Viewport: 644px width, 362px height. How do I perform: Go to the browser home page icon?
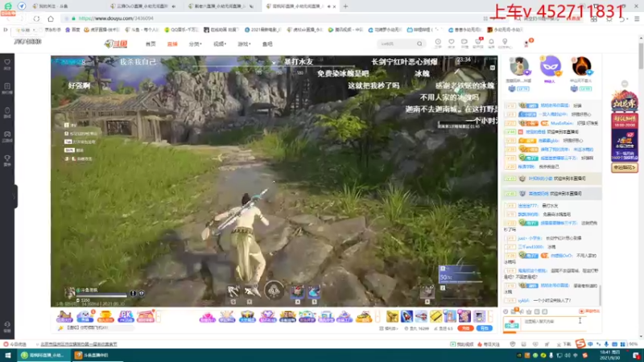point(51,19)
